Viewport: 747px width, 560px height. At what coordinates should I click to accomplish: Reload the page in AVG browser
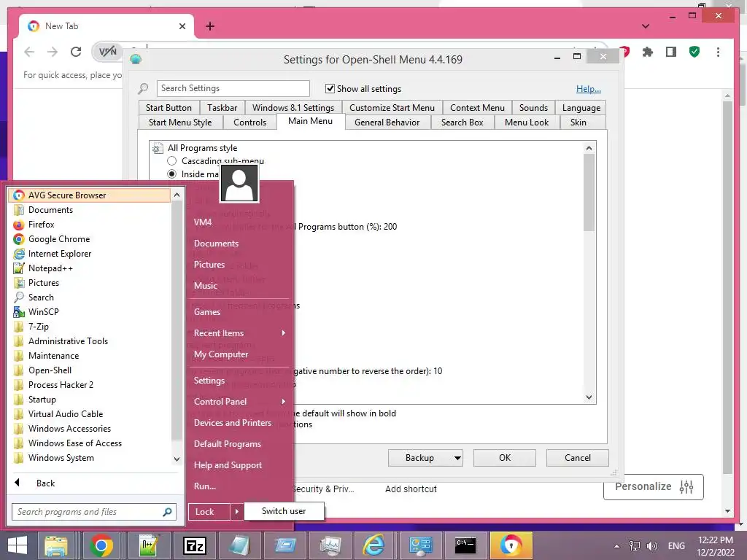coord(76,52)
